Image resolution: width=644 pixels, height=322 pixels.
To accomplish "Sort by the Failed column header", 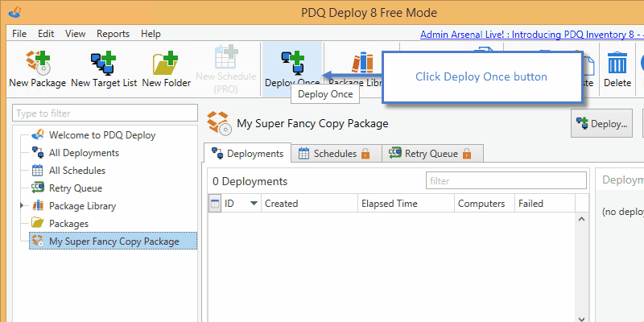I will point(545,204).
